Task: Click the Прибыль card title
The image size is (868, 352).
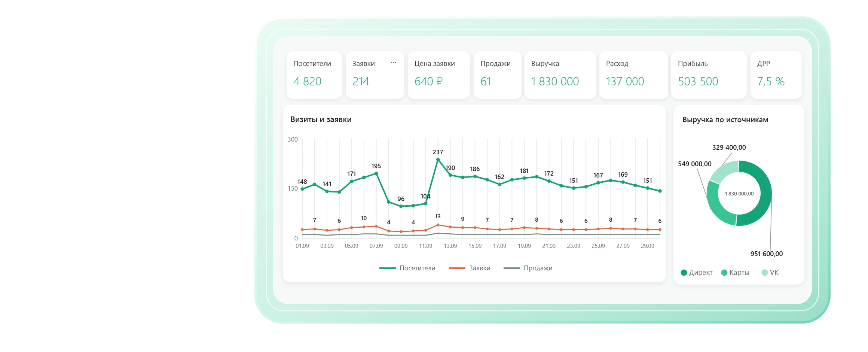Action: [693, 64]
